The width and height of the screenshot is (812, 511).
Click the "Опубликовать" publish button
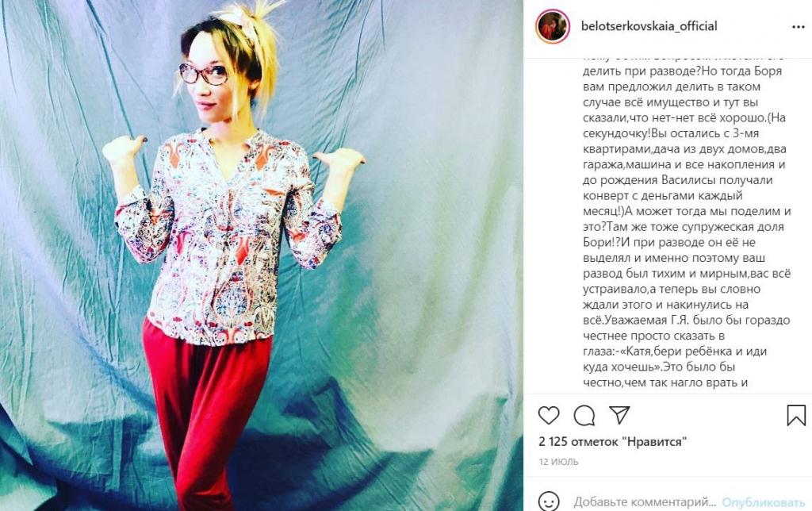pyautogui.click(x=764, y=502)
